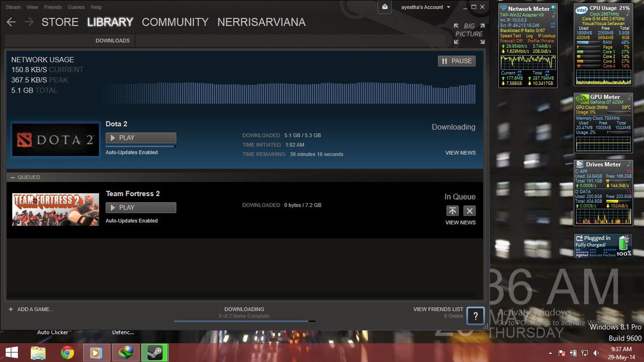Screen dimensions: 644x362
Task: Play Dota 2
Action: coord(141,138)
